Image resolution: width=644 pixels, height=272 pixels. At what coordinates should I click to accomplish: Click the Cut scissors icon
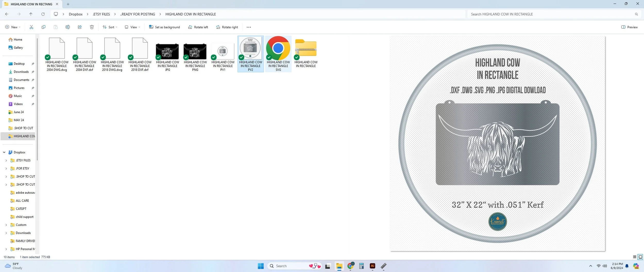point(31,27)
